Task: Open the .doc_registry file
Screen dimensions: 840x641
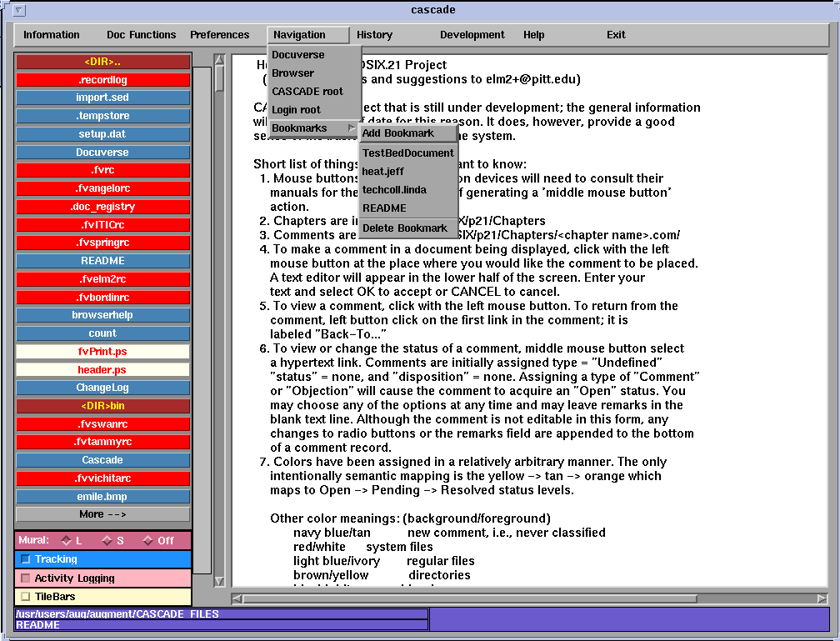Action: coord(102,207)
